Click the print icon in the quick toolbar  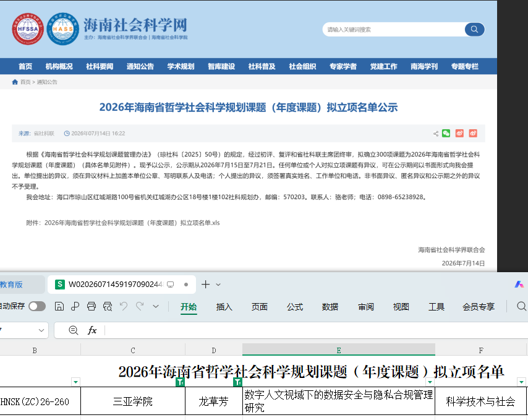pos(92,306)
